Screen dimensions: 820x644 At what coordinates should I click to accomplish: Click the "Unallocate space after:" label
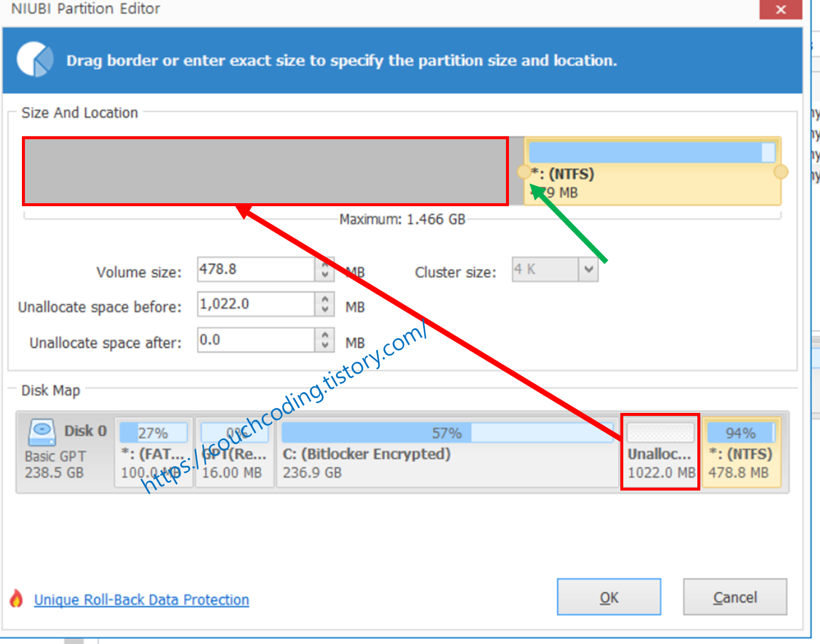pyautogui.click(x=105, y=343)
